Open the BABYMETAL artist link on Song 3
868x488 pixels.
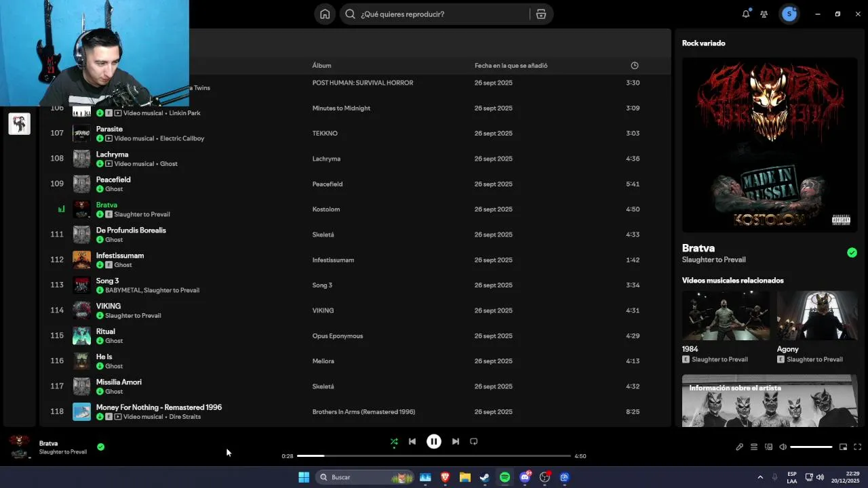pyautogui.click(x=123, y=290)
